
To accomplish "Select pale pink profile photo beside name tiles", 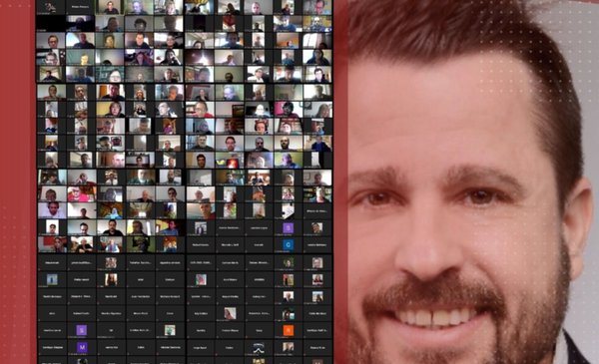I will [x=230, y=313].
